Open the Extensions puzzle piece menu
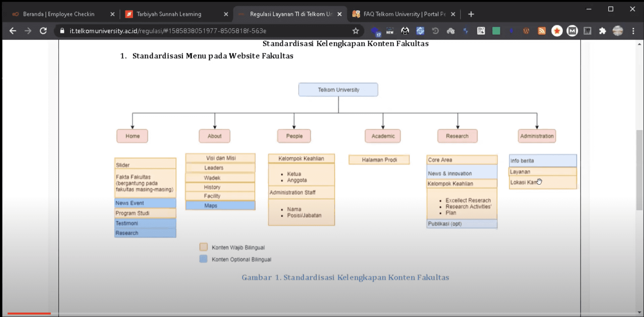644x317 pixels. pos(602,31)
